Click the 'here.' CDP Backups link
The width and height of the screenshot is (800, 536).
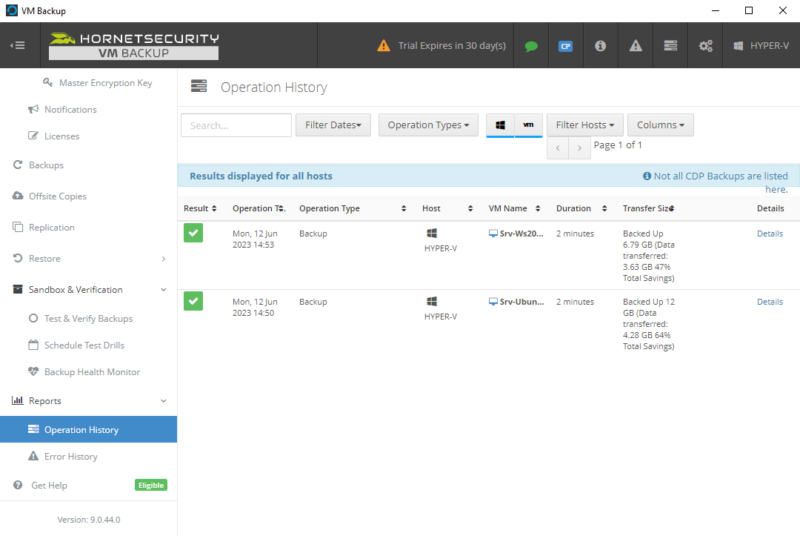pos(777,189)
